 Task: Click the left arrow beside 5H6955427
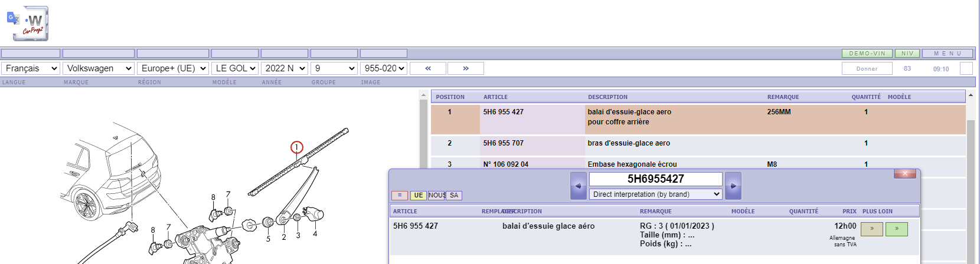579,186
